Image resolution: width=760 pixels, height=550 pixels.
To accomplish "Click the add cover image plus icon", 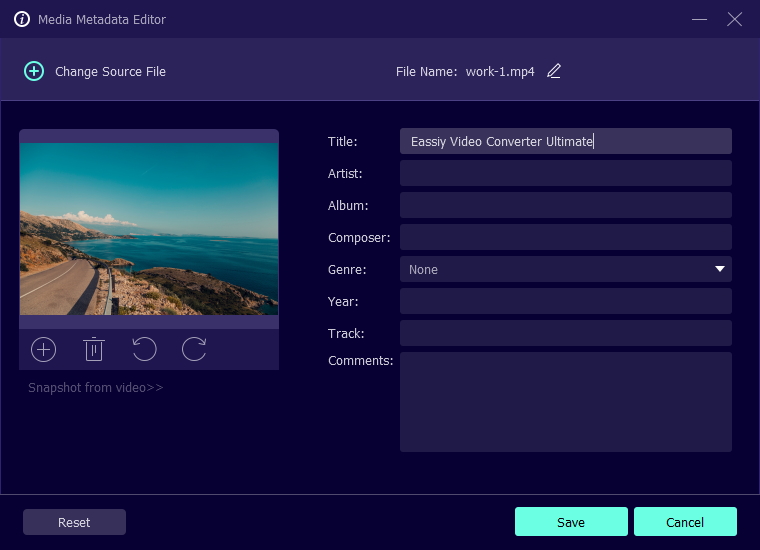I will 44,349.
